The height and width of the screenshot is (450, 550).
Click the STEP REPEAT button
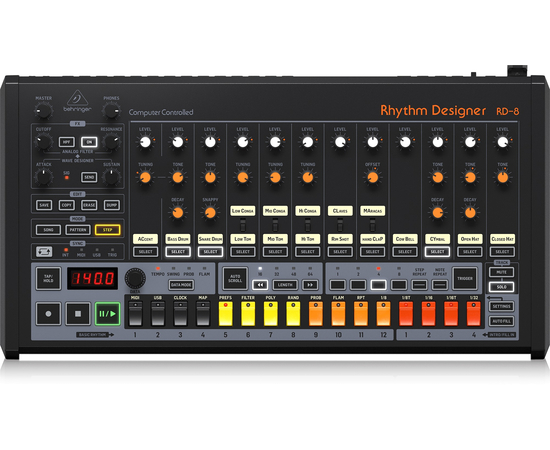(x=420, y=285)
